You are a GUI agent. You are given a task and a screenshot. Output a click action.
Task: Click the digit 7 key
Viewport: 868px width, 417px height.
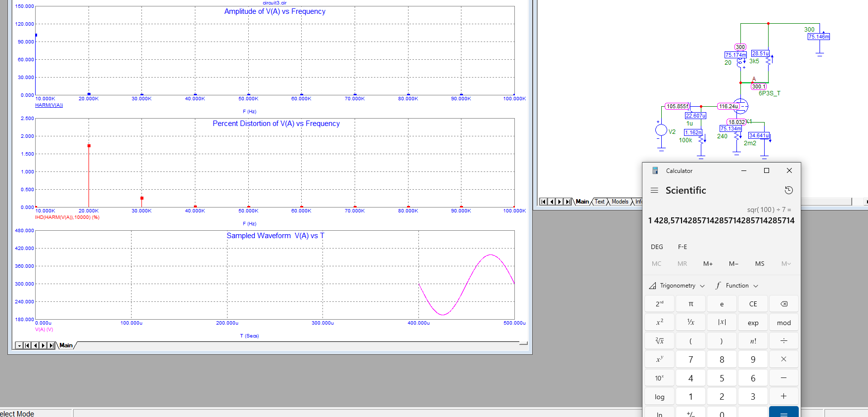click(691, 360)
